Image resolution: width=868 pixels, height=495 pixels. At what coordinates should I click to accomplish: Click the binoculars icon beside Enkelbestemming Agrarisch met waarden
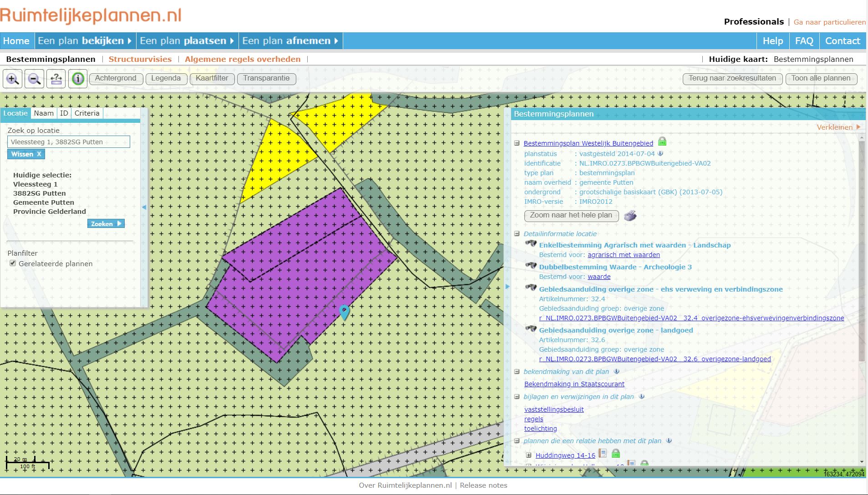coord(532,243)
